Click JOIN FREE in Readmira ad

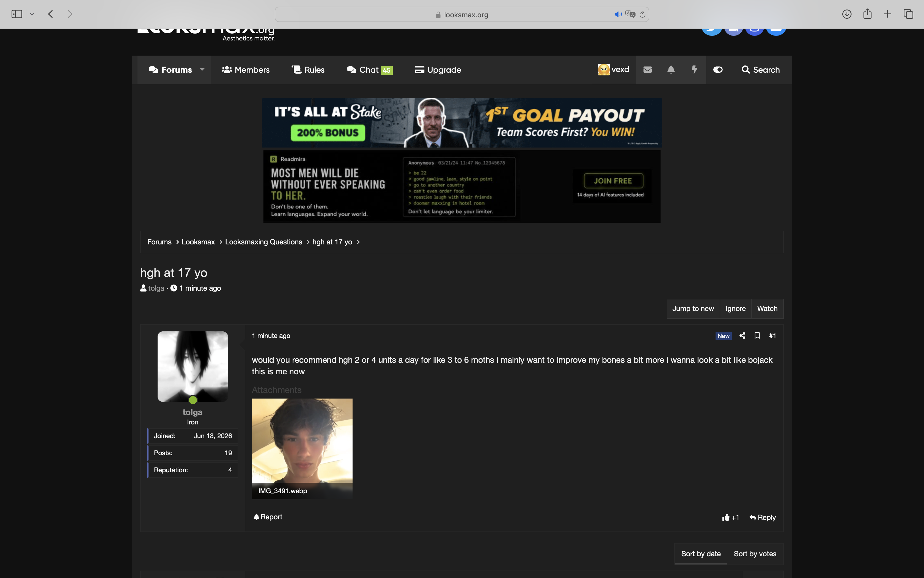pyautogui.click(x=613, y=181)
